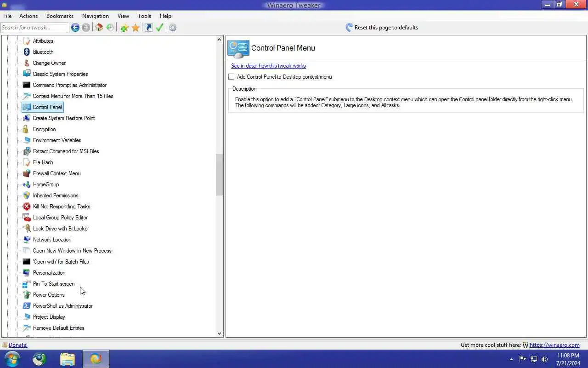Screen dimensions: 588x368
Task: Click the Action Center flag tray icon
Action: (x=523, y=359)
